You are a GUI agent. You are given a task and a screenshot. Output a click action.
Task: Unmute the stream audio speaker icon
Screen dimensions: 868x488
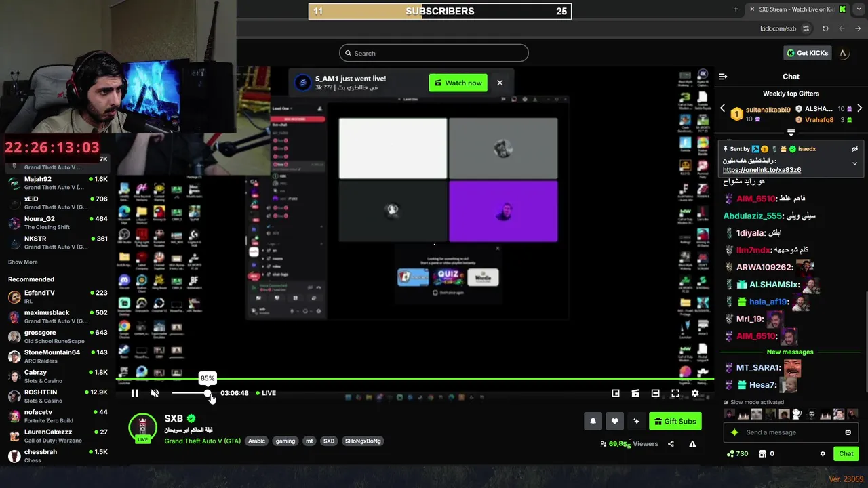click(155, 393)
